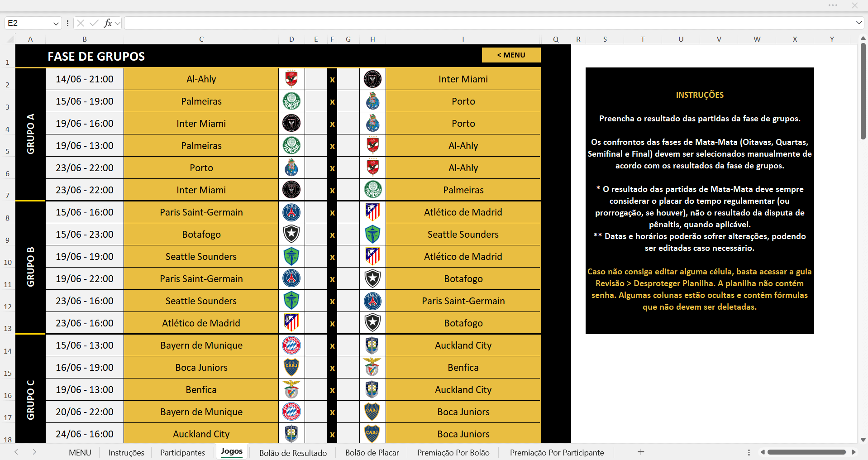Click the horizontal scroll right arrow
Screen dimensions: 868x460
coord(854,452)
